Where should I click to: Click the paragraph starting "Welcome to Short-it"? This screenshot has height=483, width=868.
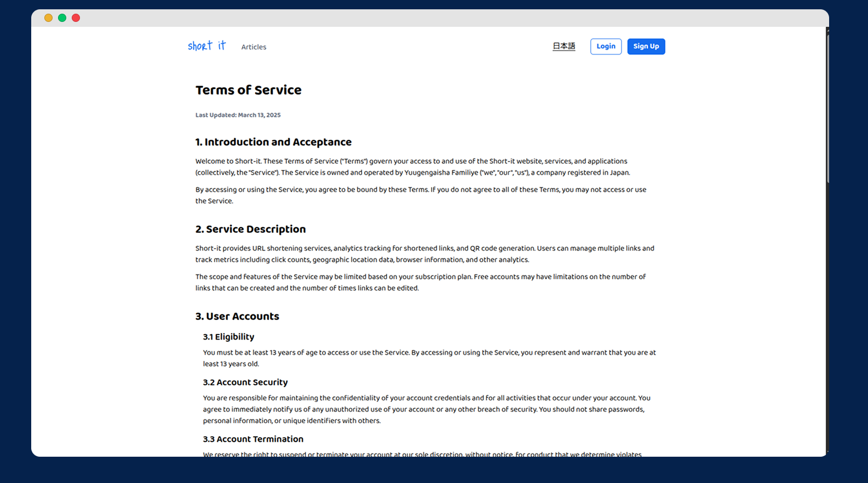pos(412,167)
